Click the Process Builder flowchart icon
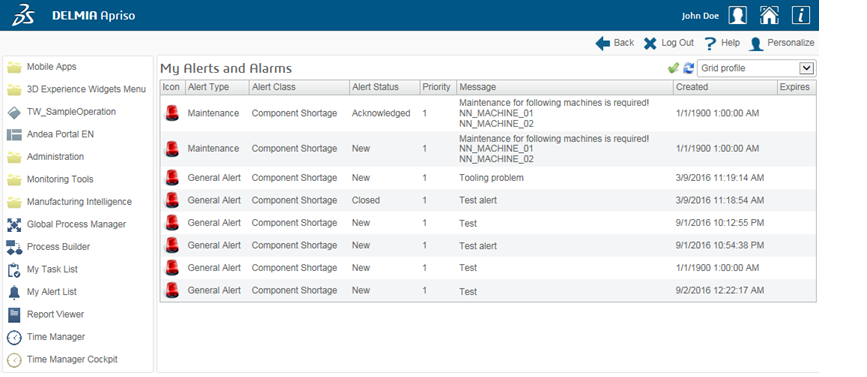867x377 pixels. click(x=14, y=247)
